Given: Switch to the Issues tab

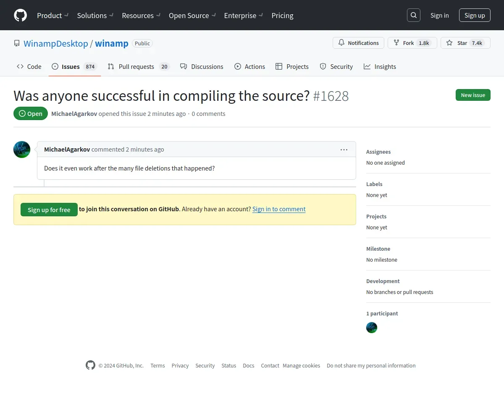Looking at the screenshot, I should pos(74,66).
